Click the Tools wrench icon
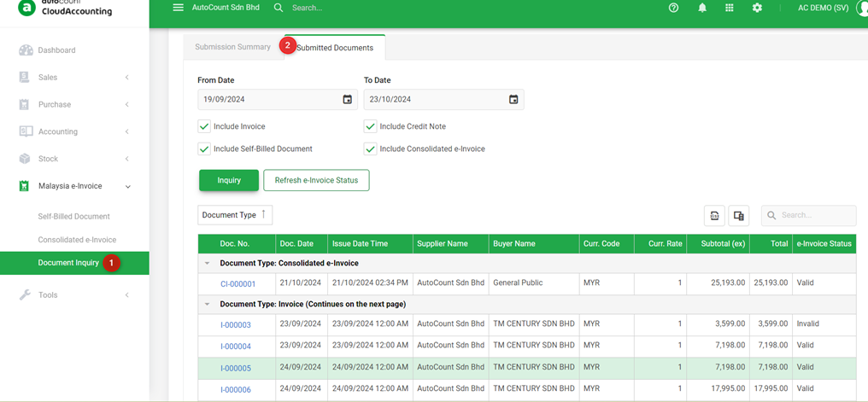Image resolution: width=868 pixels, height=402 pixels. (25, 294)
